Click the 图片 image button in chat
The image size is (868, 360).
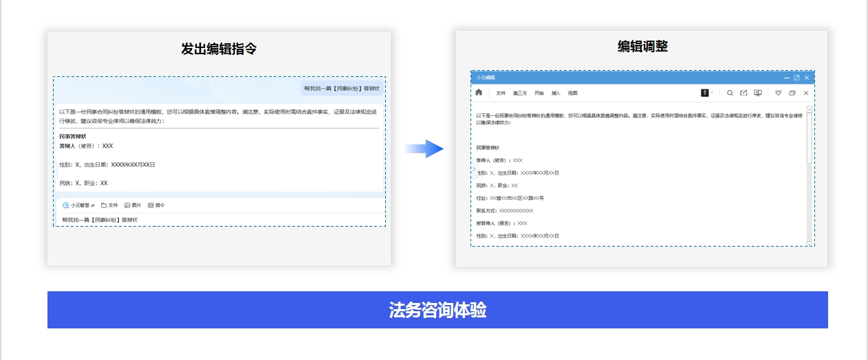tap(133, 205)
